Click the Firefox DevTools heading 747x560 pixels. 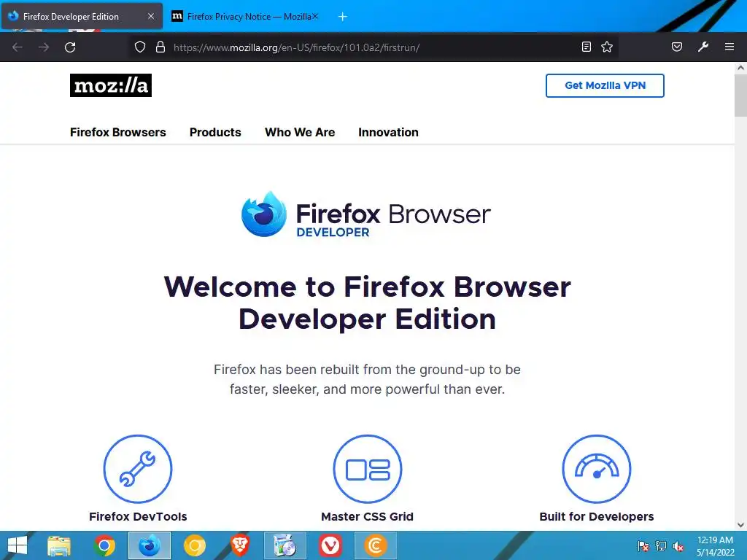[138, 517]
